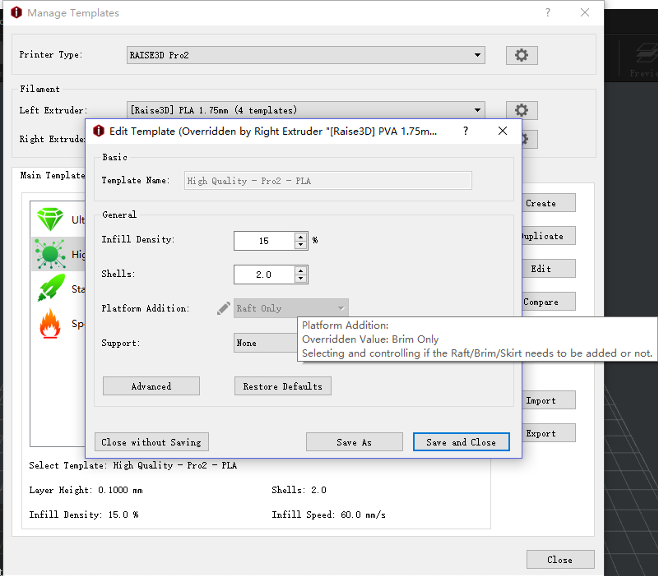Screen dimensions: 658x576
Task: Select the Ultra quality diamond template icon
Action: tap(50, 219)
